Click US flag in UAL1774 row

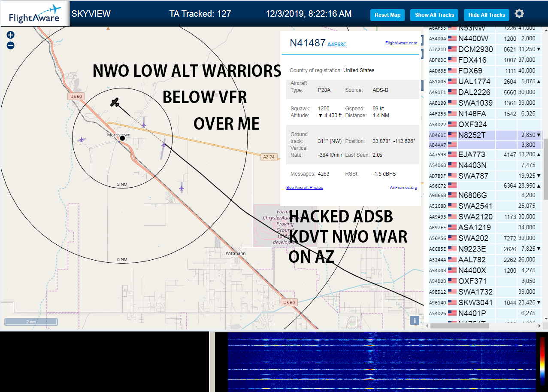click(452, 82)
